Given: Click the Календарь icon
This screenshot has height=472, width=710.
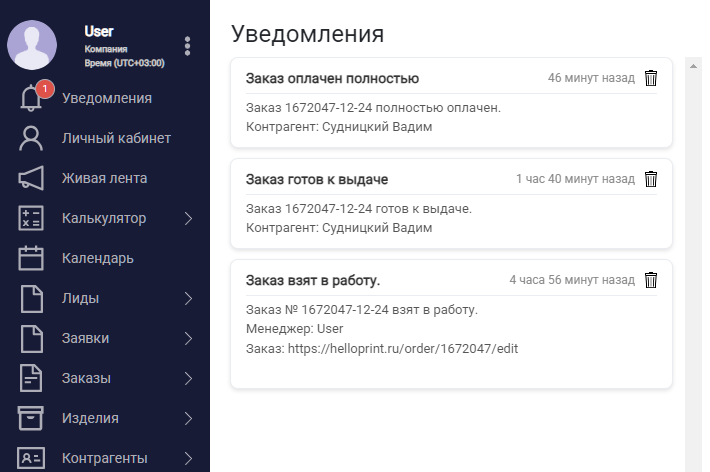Looking at the screenshot, I should tap(31, 258).
